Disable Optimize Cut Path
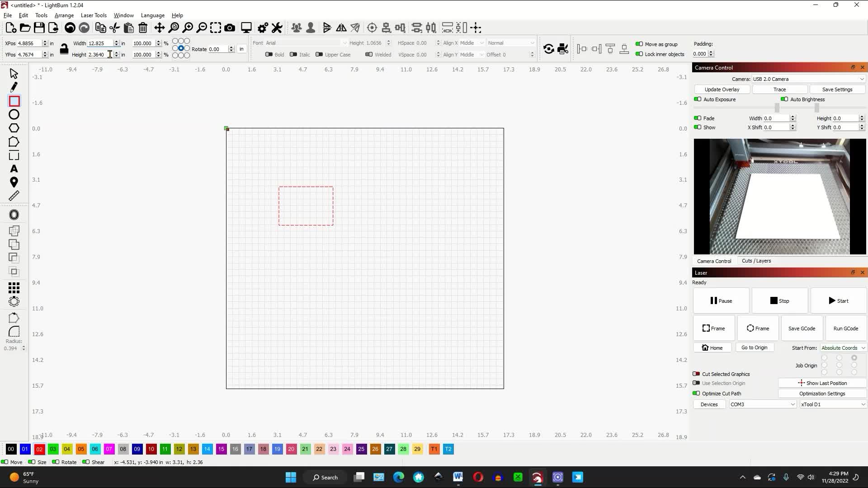 point(697,393)
